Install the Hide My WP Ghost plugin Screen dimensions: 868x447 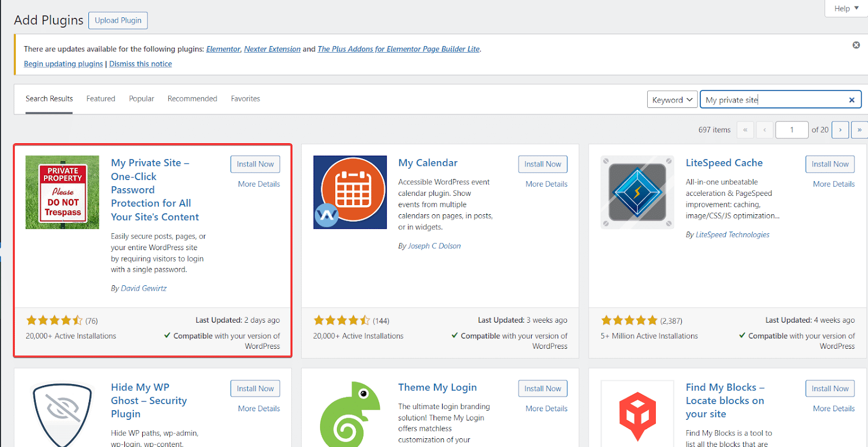point(255,388)
